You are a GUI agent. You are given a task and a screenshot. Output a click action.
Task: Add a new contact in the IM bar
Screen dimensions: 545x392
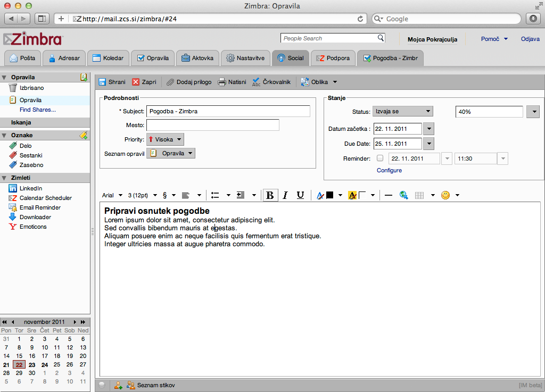point(118,385)
